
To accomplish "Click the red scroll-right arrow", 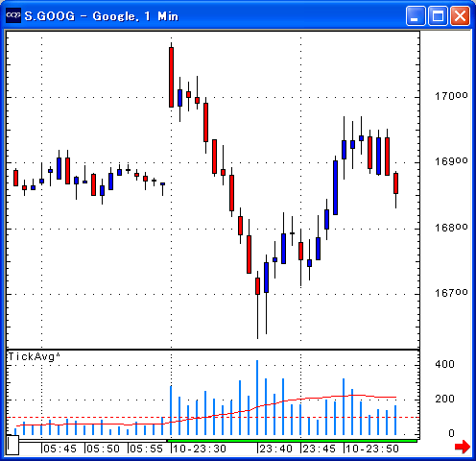I will 463,446.
